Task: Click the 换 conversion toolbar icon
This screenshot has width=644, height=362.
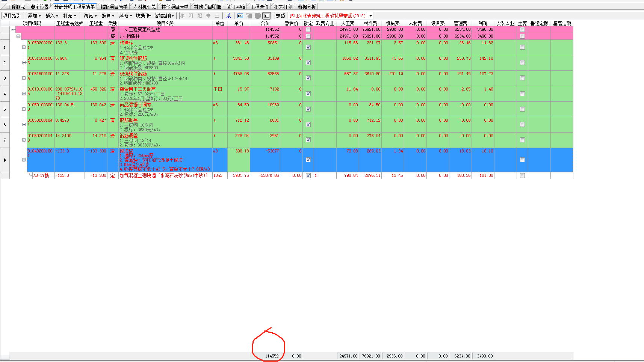Action: click(x=183, y=16)
